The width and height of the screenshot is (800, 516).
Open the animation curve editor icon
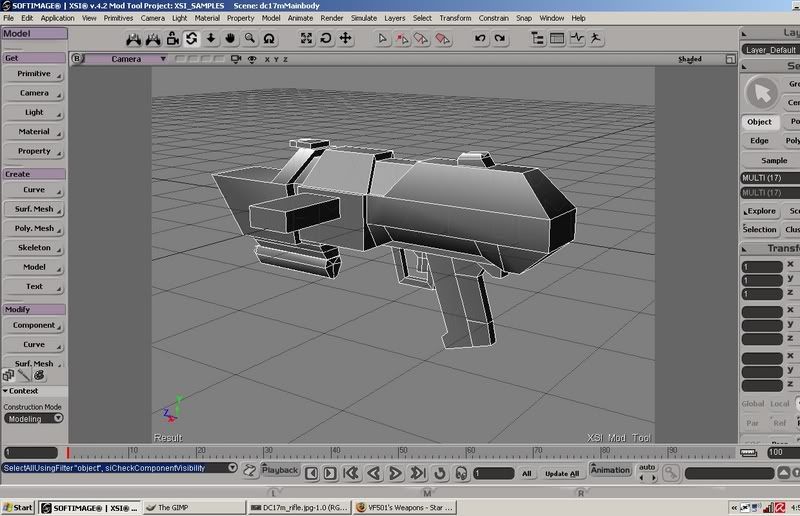coord(577,38)
